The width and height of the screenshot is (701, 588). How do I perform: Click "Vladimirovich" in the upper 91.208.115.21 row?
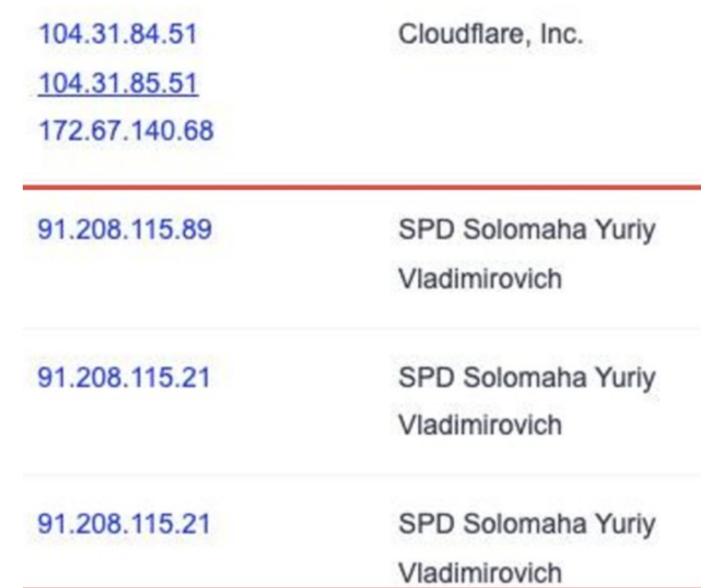[480, 425]
